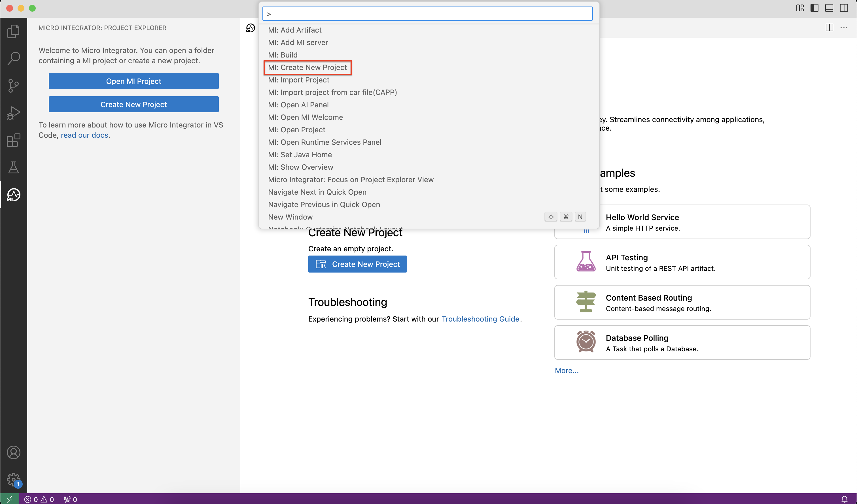The image size is (857, 504).
Task: Click the command palette input field
Action: [x=427, y=14]
